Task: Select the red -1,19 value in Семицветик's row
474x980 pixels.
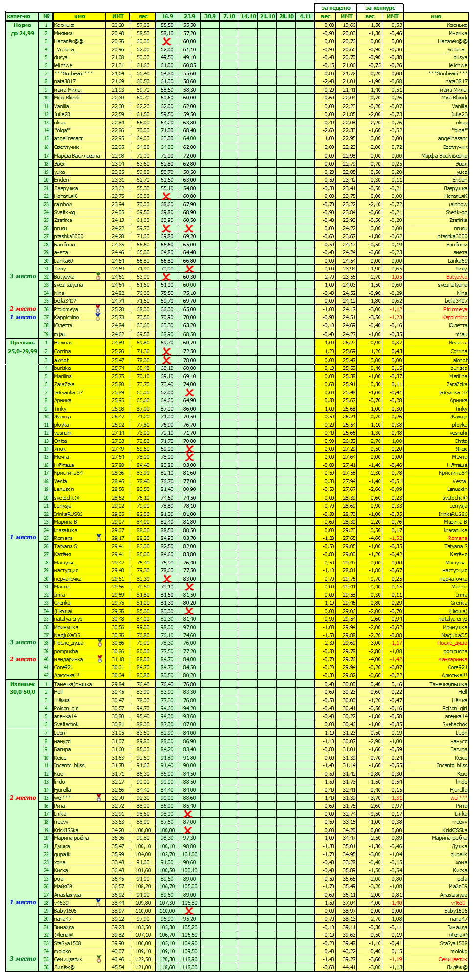Action: tap(396, 959)
